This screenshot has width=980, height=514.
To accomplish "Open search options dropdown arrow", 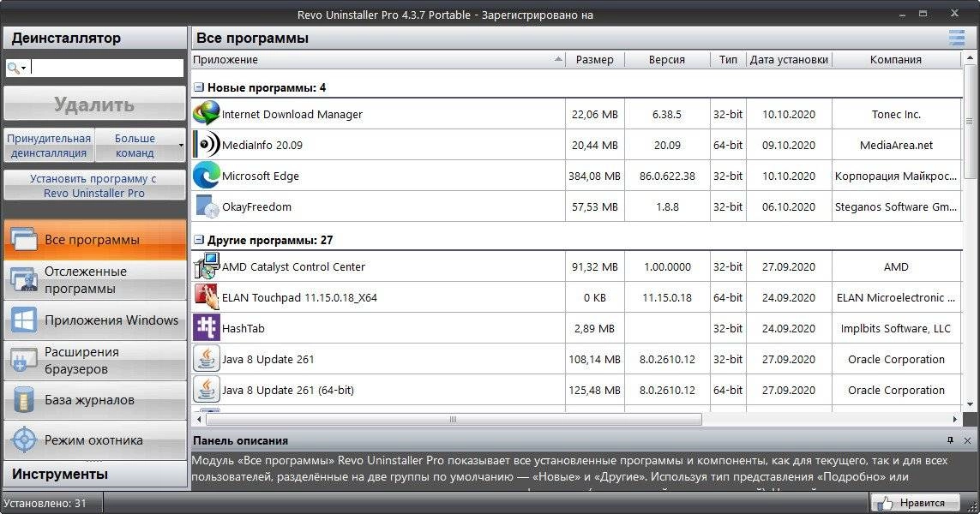I will click(24, 68).
